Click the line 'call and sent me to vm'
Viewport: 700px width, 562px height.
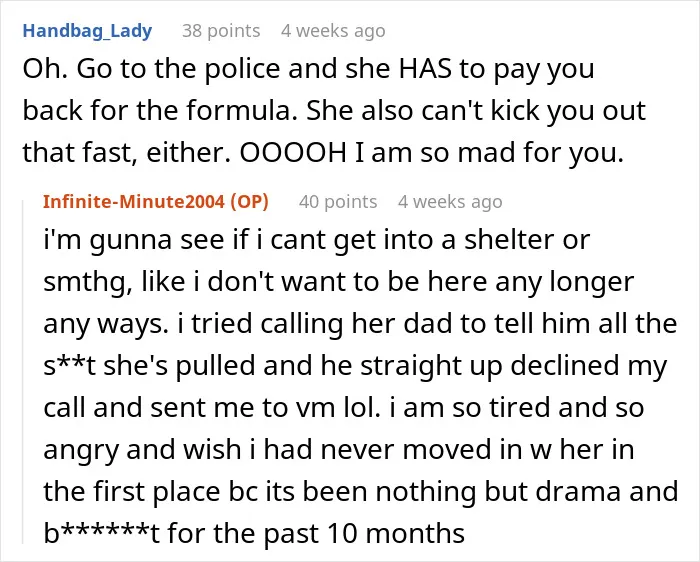pos(343,408)
